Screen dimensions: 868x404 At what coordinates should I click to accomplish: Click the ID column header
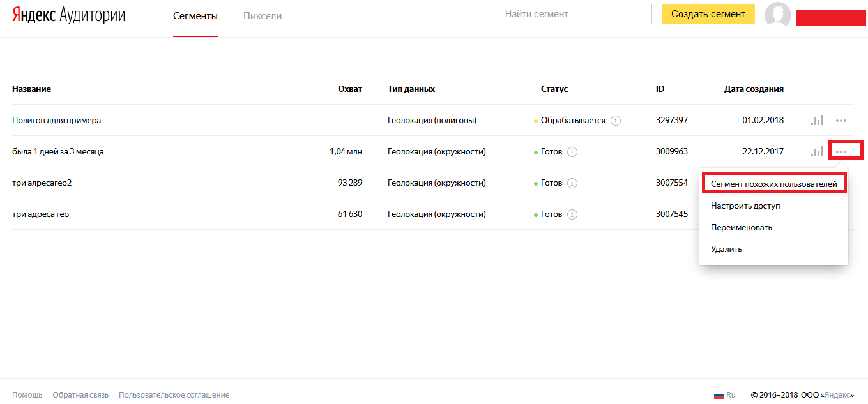660,89
